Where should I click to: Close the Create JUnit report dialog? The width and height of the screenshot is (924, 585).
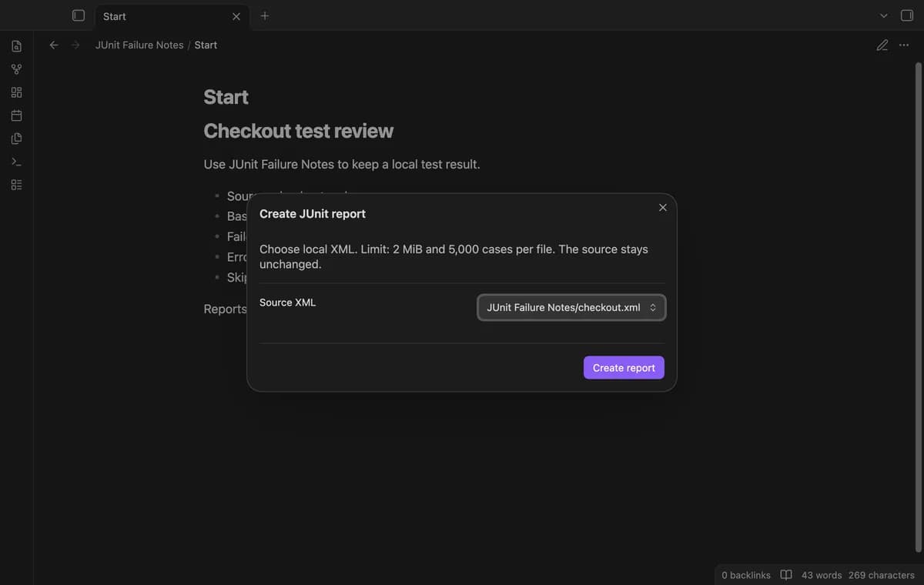(x=663, y=207)
